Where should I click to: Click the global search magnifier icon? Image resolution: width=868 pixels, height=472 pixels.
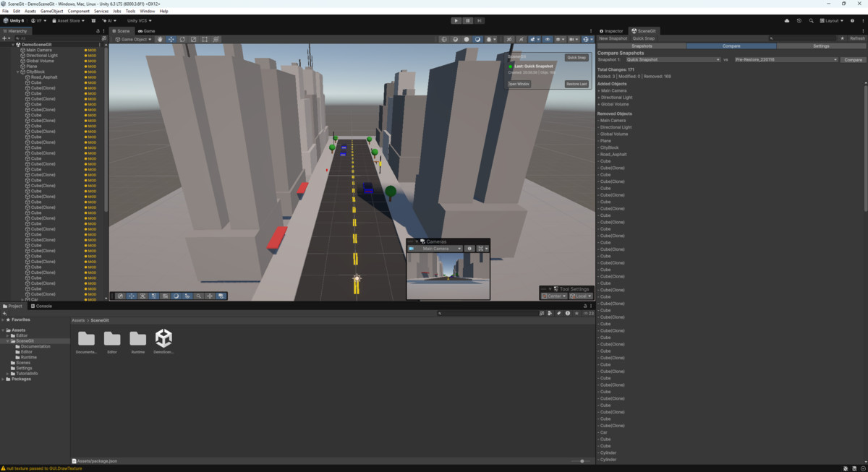(x=812, y=21)
